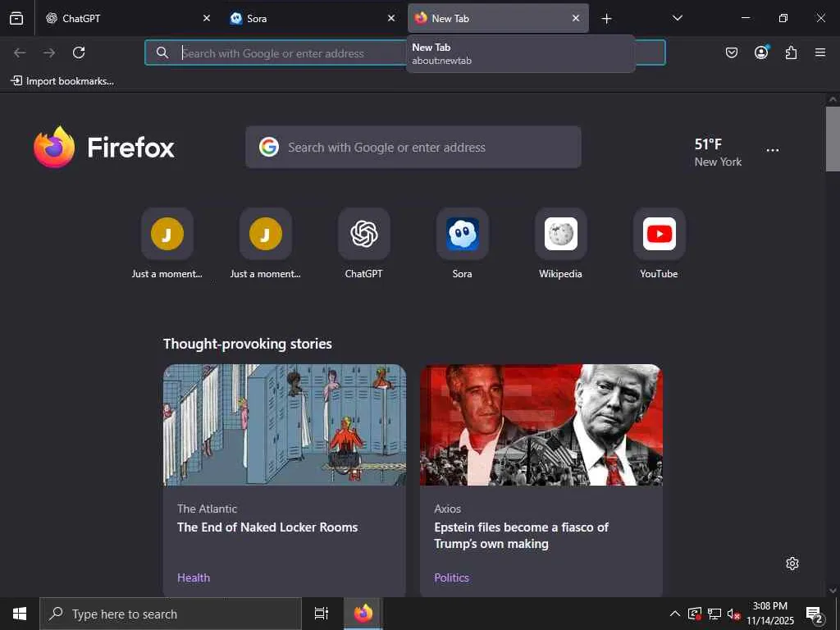This screenshot has height=630, width=840.
Task: Open the Firefox View tab-history icon
Action: 16,18
